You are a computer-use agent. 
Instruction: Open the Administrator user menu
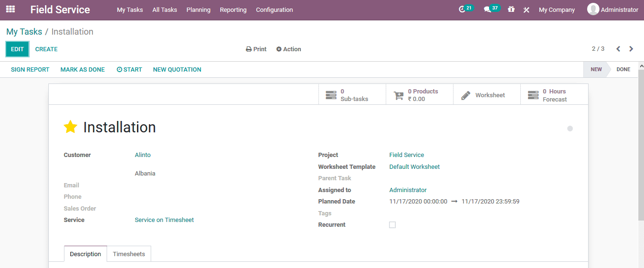coord(613,9)
